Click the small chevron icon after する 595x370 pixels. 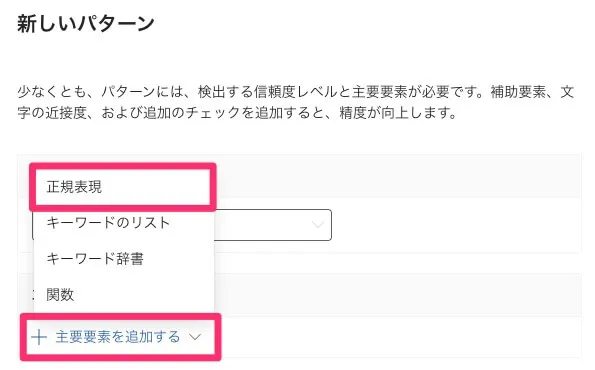coord(195,337)
